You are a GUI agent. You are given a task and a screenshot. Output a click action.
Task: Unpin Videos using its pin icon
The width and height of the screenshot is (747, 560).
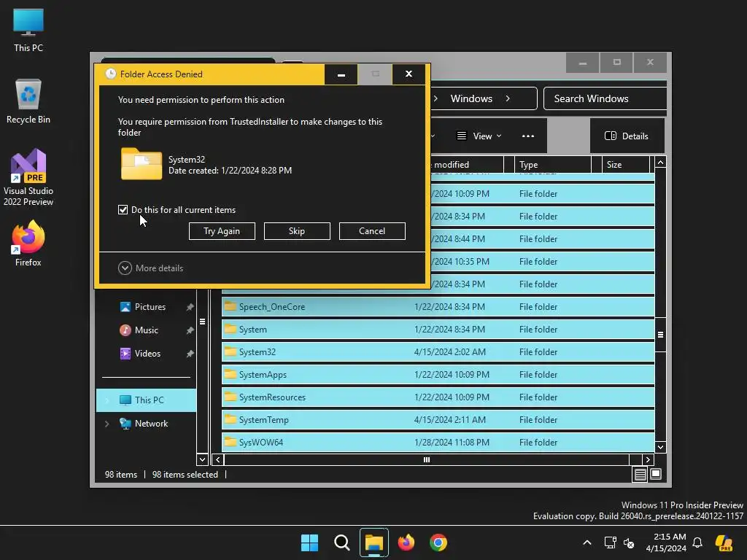click(x=190, y=354)
